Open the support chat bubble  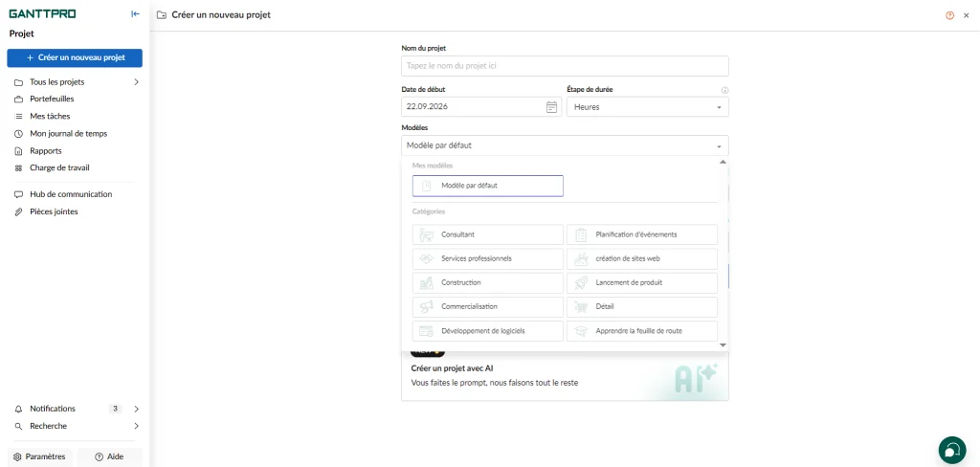tap(952, 450)
